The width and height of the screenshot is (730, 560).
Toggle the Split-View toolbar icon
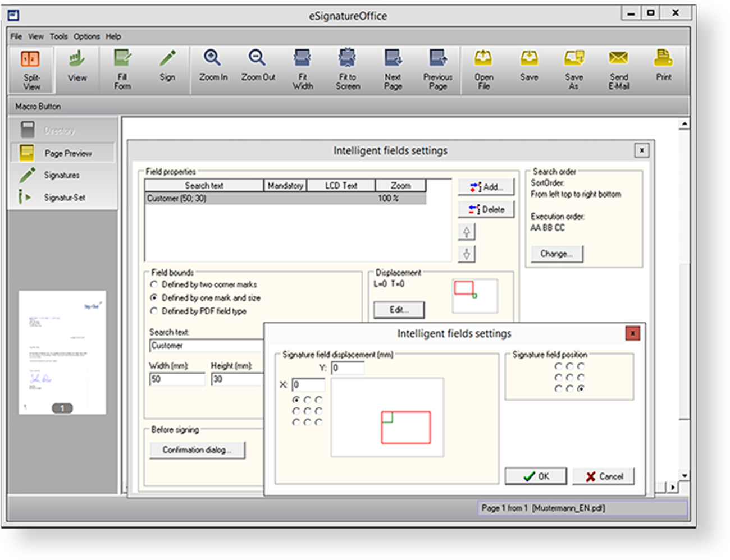pos(31,70)
